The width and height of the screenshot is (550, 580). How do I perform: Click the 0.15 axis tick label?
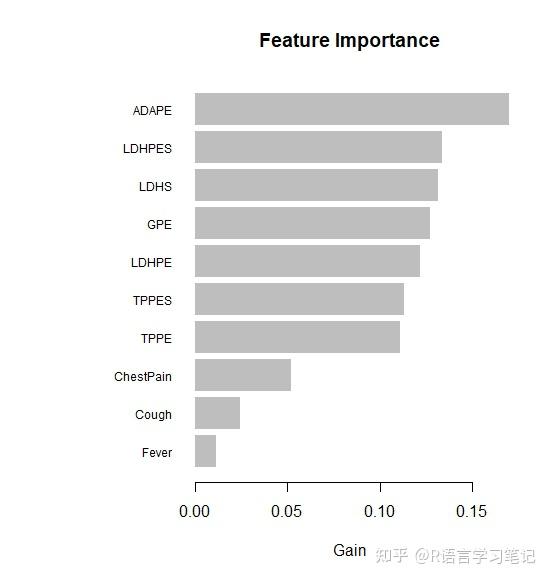(x=472, y=512)
